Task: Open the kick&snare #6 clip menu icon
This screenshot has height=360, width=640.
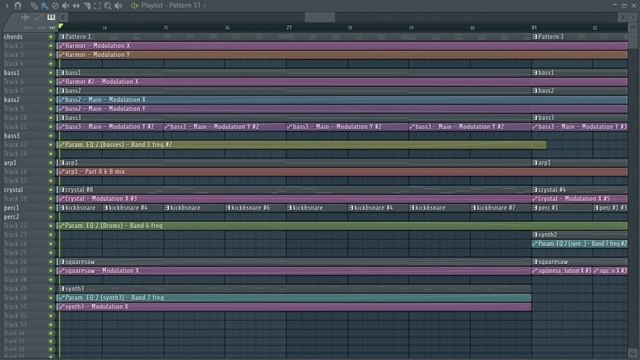Action: click(229, 208)
